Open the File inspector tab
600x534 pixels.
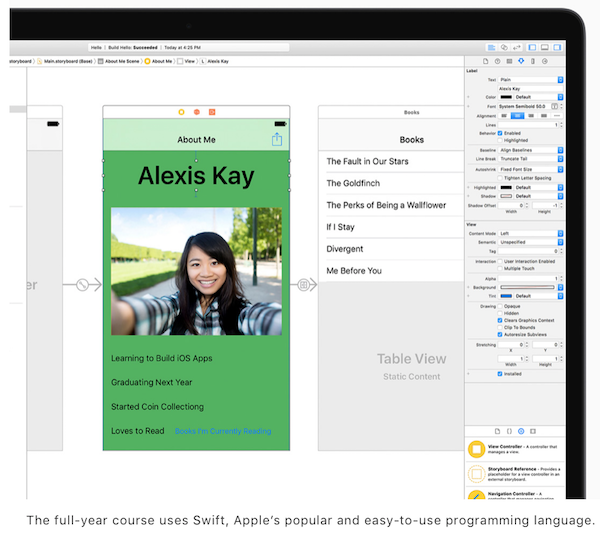(x=484, y=61)
